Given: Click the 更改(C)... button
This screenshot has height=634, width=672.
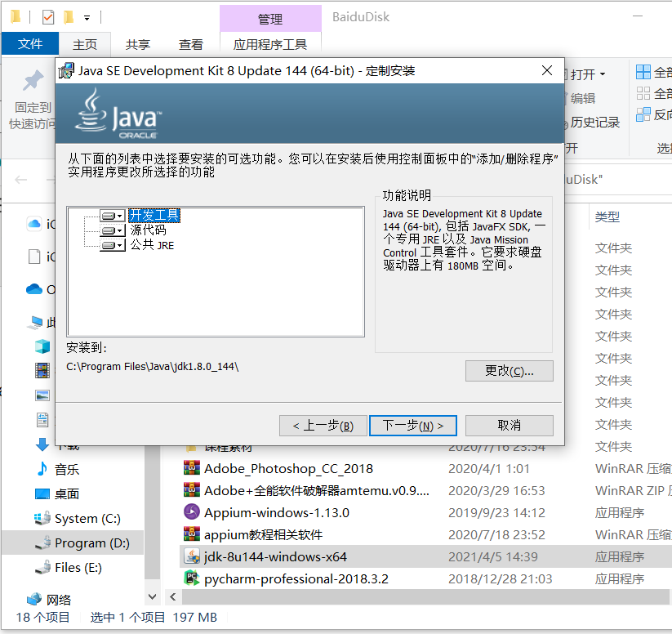Looking at the screenshot, I should (x=510, y=371).
